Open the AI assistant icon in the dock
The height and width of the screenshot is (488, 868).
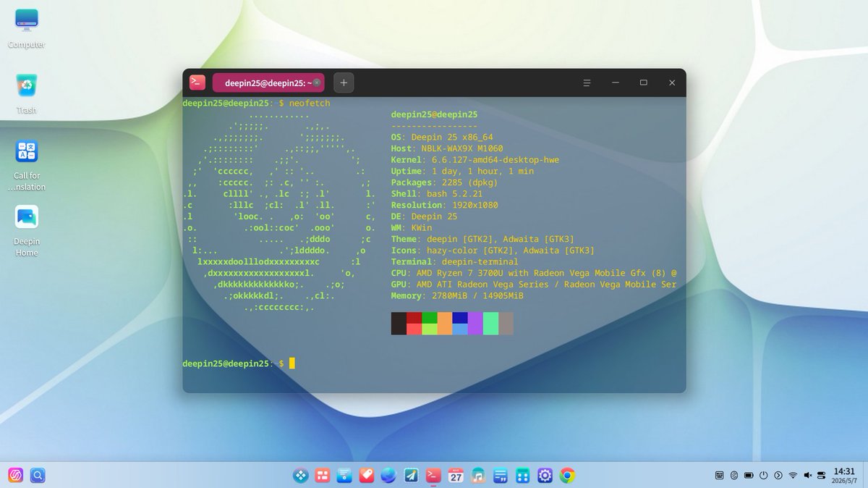point(15,475)
